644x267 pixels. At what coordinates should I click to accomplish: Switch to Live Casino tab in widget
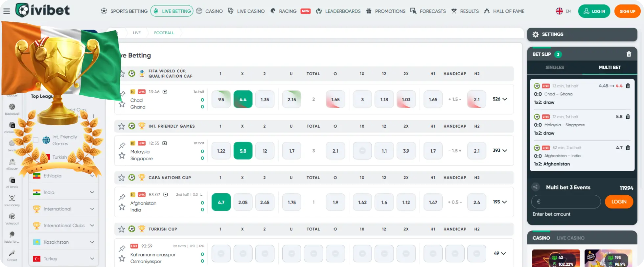pyautogui.click(x=570, y=238)
